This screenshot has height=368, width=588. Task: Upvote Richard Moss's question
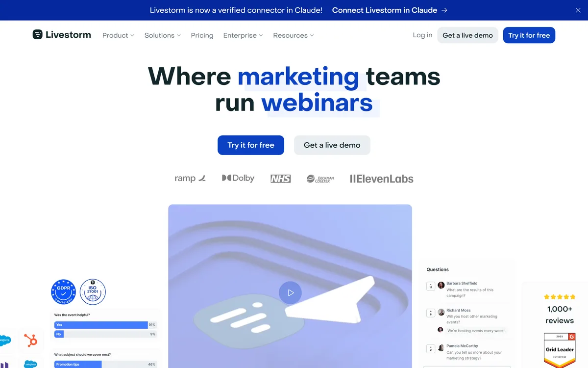pyautogui.click(x=431, y=313)
